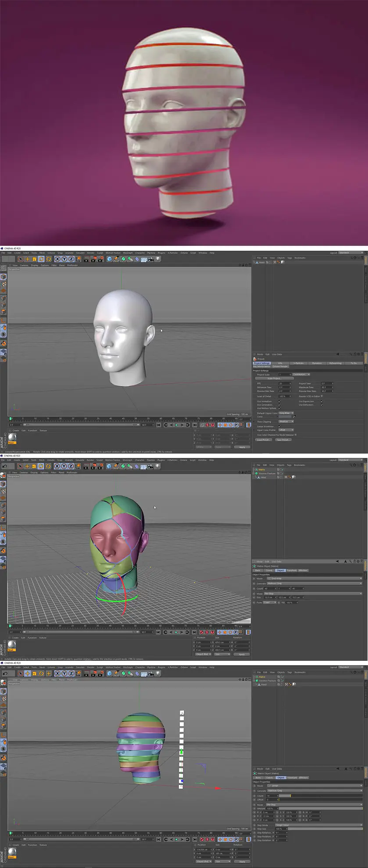This screenshot has width=368, height=868.
Task: Toggle Enable Snap icon in white-head window
Action: (x=4, y=343)
